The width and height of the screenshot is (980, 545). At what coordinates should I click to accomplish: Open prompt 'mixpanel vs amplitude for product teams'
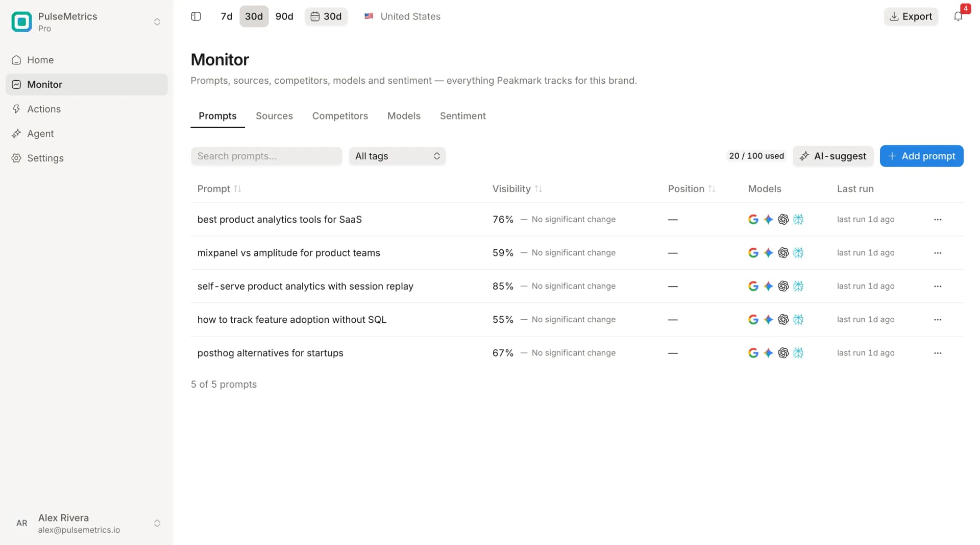(x=288, y=253)
